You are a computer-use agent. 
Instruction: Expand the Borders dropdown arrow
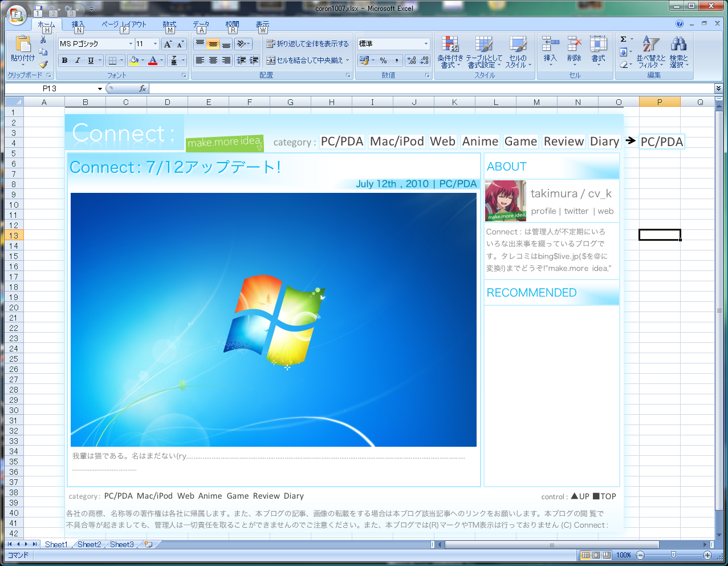(x=122, y=60)
